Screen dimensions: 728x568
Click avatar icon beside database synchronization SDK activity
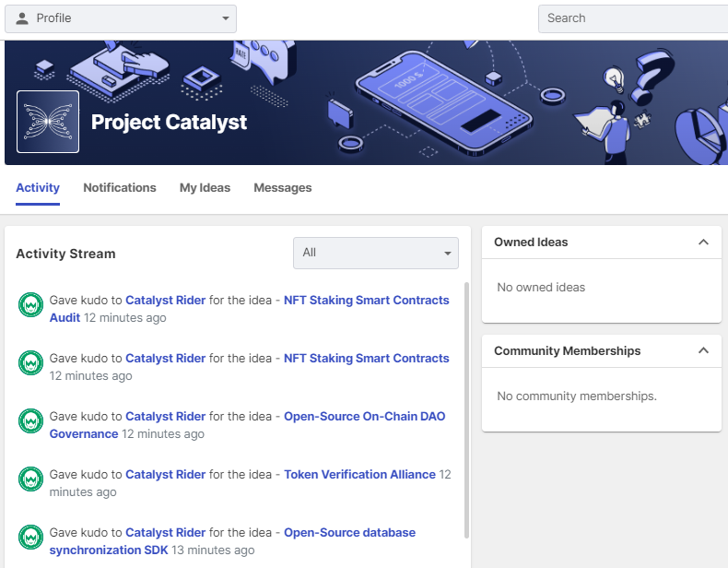click(x=30, y=537)
